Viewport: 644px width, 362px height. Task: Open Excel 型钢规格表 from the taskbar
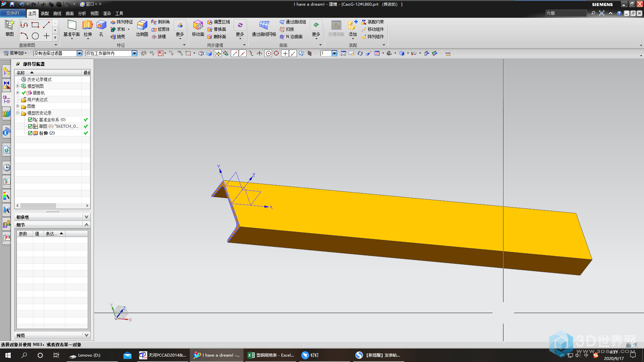[x=271, y=355]
